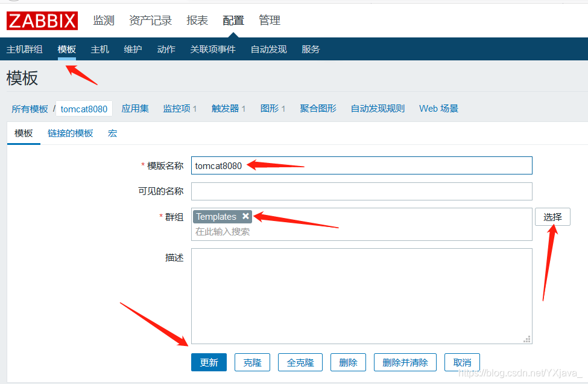Go to 维护 submenu
Image resolution: width=588 pixels, height=384 pixels.
pos(133,49)
